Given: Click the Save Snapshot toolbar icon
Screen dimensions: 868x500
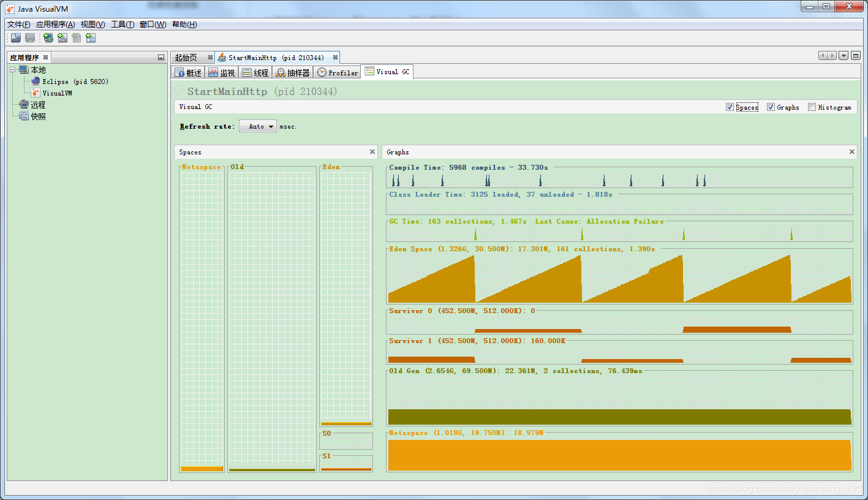Looking at the screenshot, I should [x=29, y=38].
